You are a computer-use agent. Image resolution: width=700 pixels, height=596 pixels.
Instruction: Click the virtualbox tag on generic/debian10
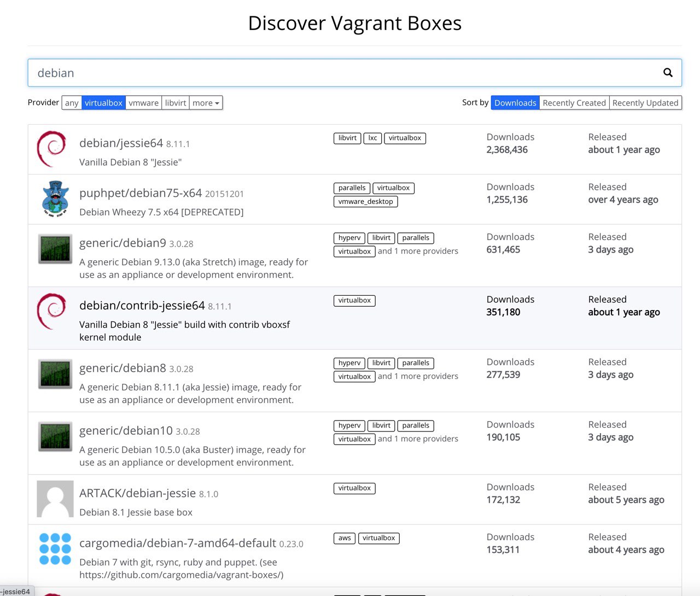[354, 439]
